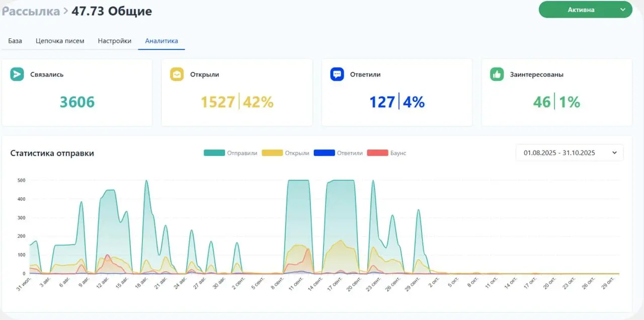Click the Рассылка breadcrumb link
Screen dimensions: 644x320
click(x=30, y=11)
